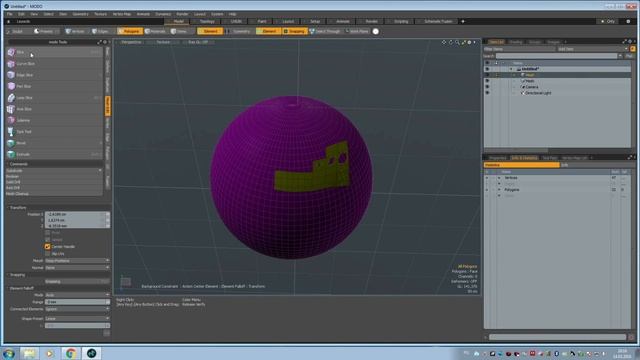Switch to the Animate layout tab

[x=342, y=21]
